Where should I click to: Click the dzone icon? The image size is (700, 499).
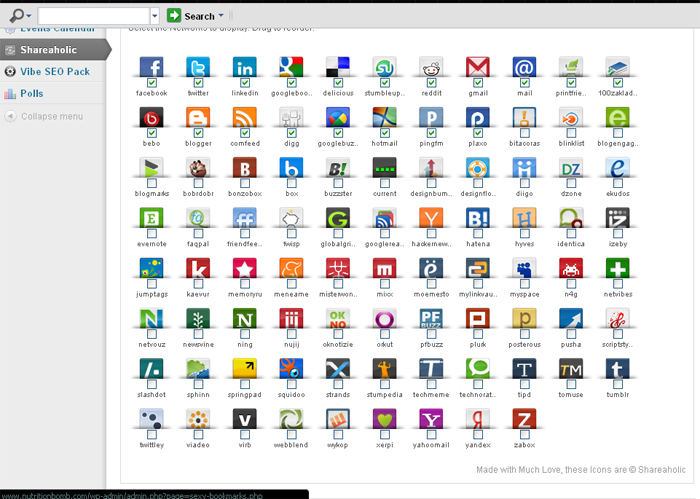pyautogui.click(x=571, y=168)
